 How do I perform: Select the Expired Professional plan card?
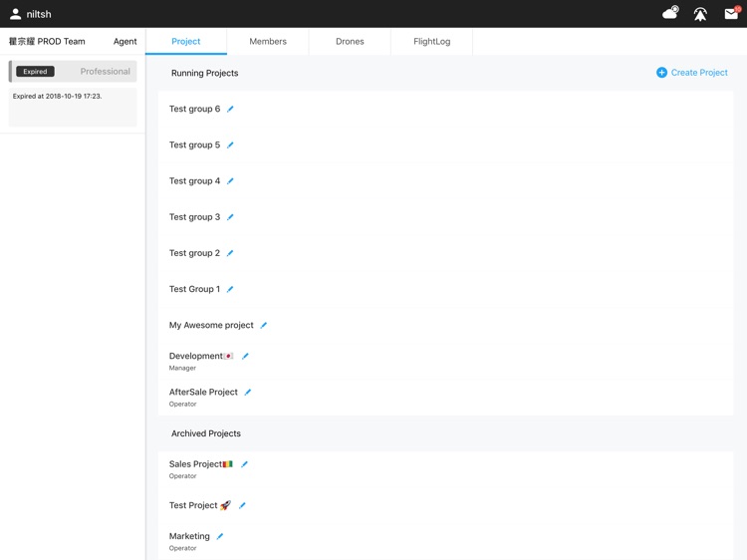click(x=73, y=72)
